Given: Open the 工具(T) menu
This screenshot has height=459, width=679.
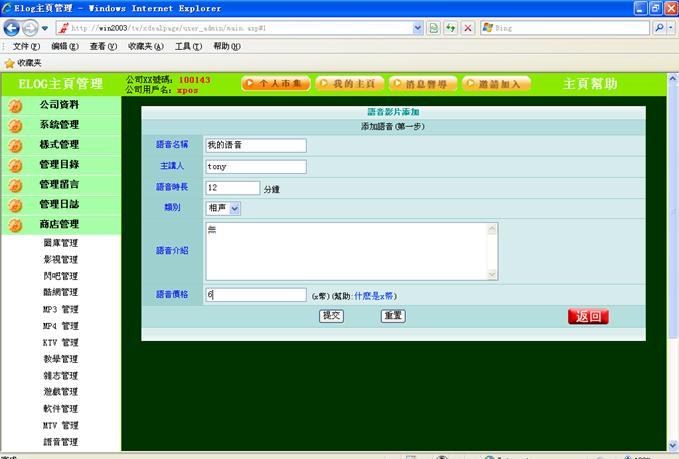Looking at the screenshot, I should click(188, 46).
